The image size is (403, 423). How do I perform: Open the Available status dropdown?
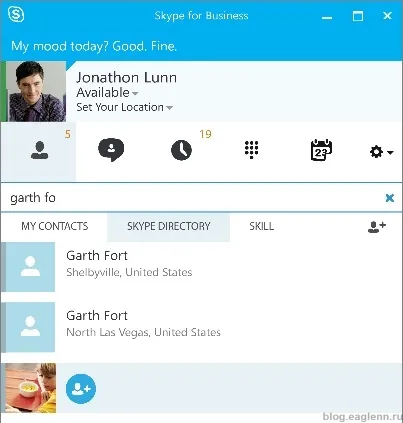[107, 93]
